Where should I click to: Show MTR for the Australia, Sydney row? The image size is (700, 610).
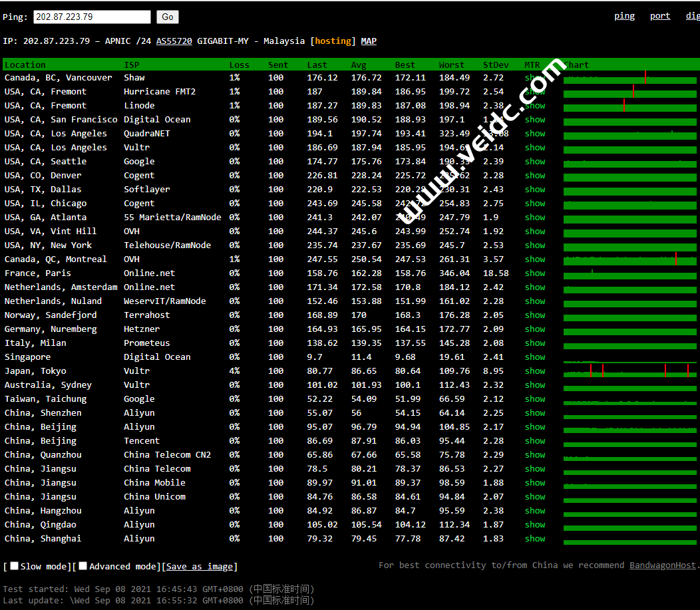click(534, 385)
